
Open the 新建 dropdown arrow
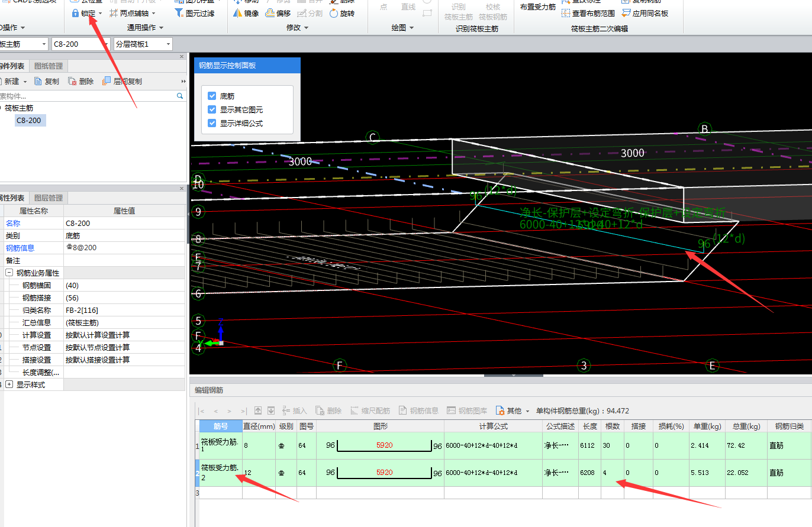[x=25, y=82]
